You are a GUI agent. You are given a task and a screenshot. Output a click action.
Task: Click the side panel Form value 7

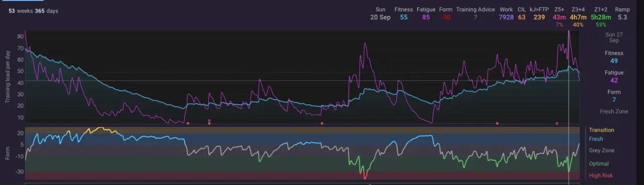(614, 100)
